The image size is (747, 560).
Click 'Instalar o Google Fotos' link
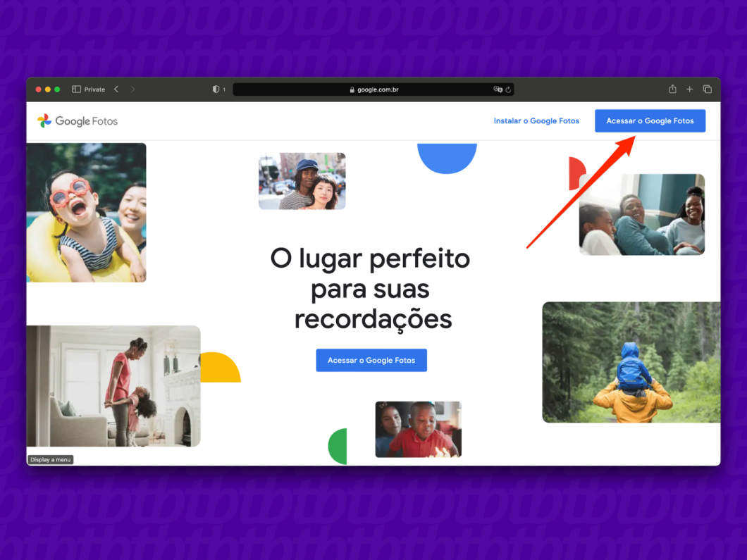[x=536, y=120]
